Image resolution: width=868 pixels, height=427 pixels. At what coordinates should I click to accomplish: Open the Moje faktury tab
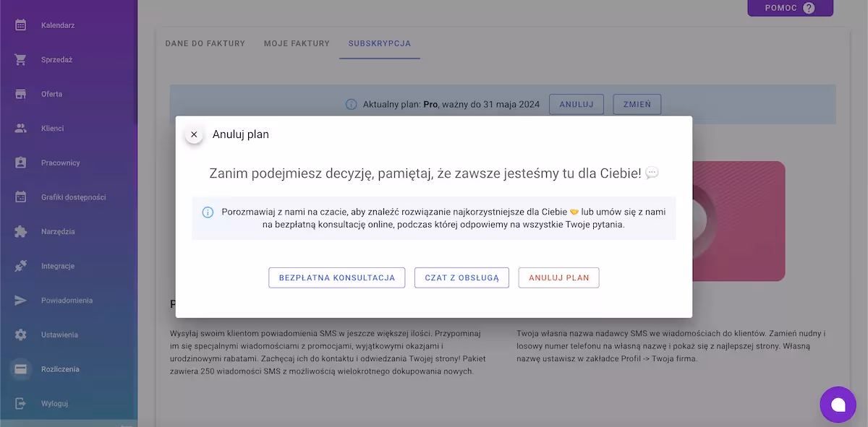point(297,43)
